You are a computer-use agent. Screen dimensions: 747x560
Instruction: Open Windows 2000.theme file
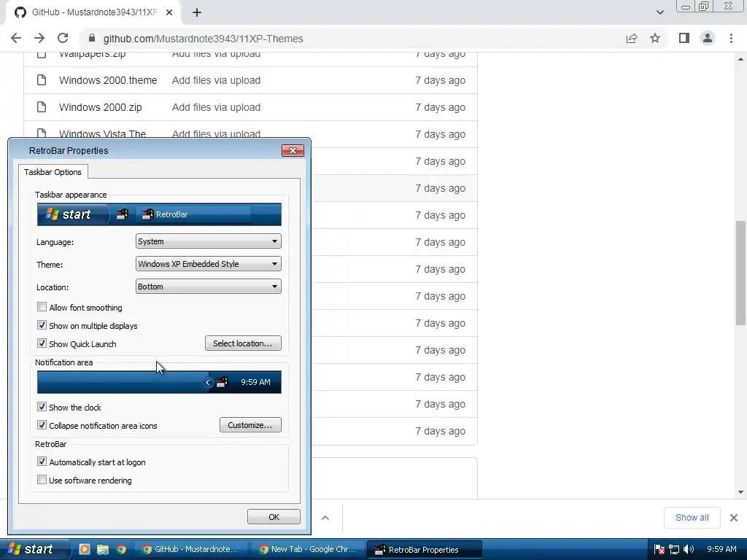(108, 80)
